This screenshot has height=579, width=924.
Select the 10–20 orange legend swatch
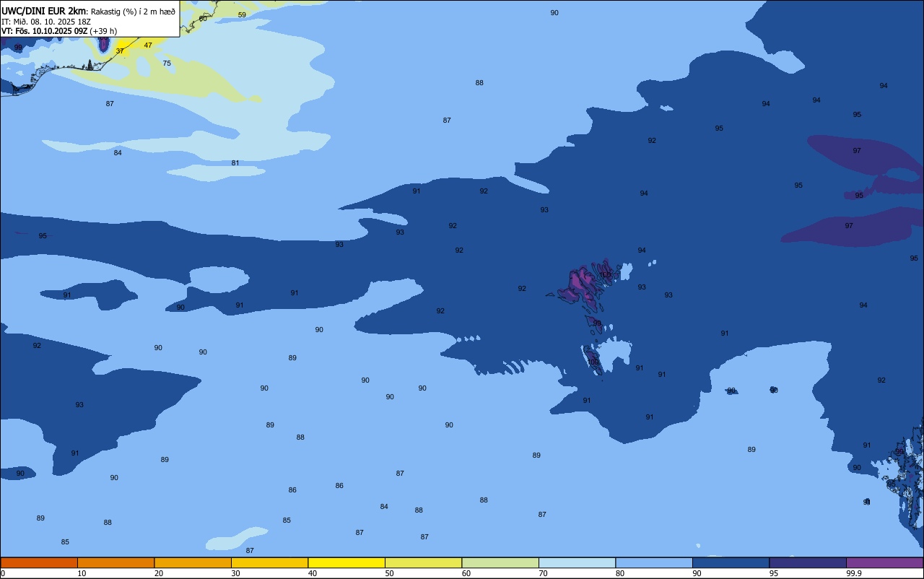click(x=115, y=562)
